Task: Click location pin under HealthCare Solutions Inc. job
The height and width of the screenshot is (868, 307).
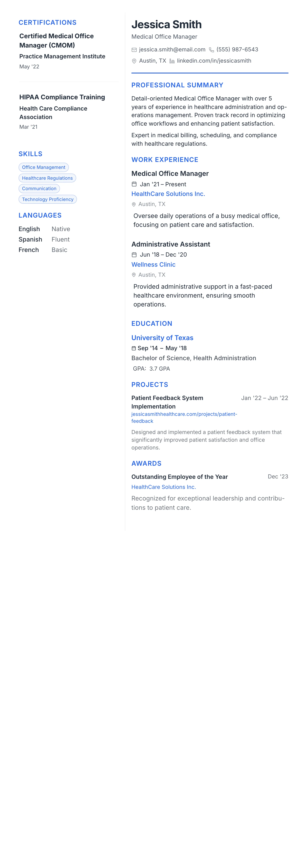Action: (x=134, y=204)
